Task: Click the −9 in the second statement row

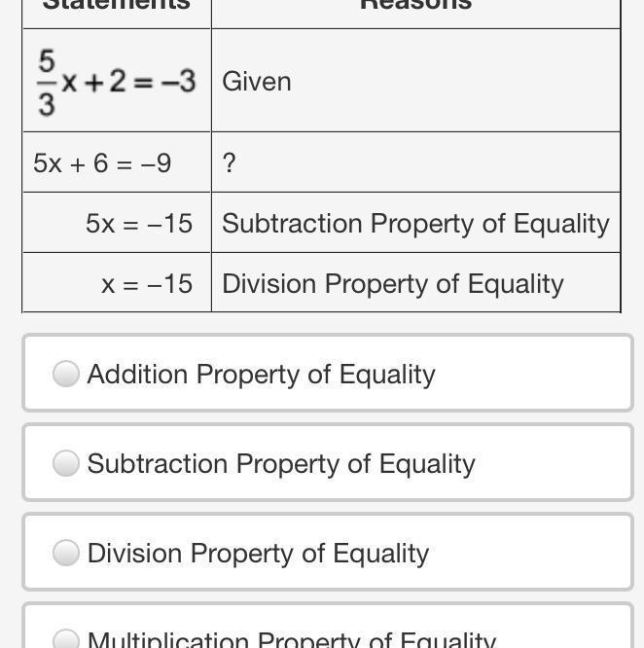Action: pos(156,162)
